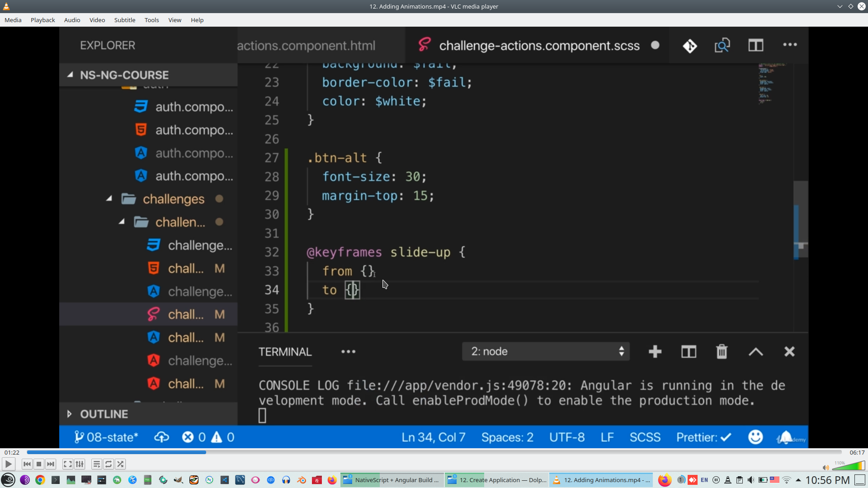Switch to 12. Create Application Dolphin window
The height and width of the screenshot is (488, 868).
pyautogui.click(x=496, y=480)
